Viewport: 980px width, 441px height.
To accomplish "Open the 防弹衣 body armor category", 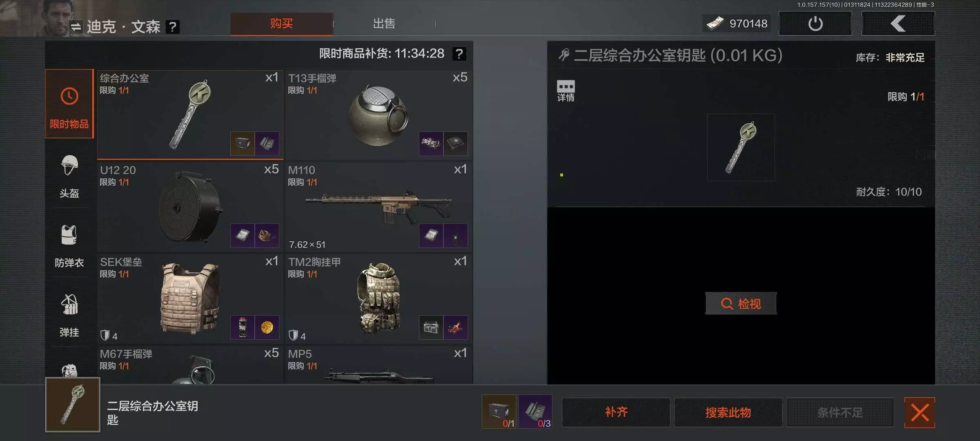I will tap(69, 246).
